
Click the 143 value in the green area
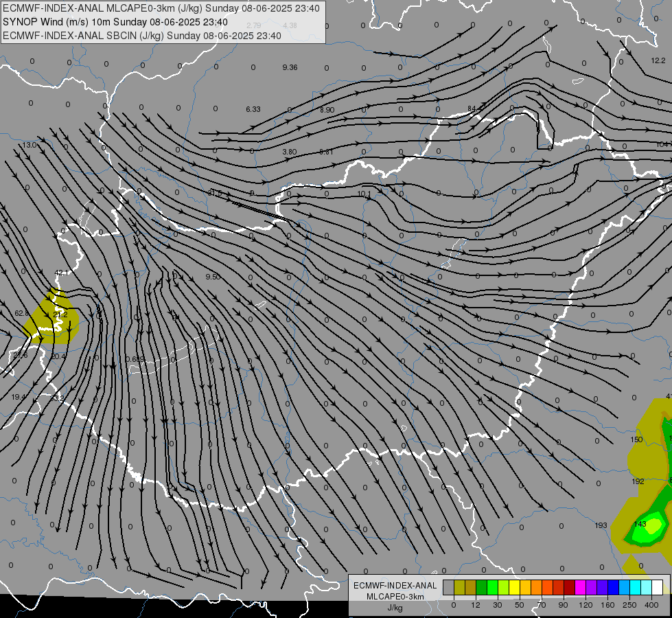pos(640,524)
